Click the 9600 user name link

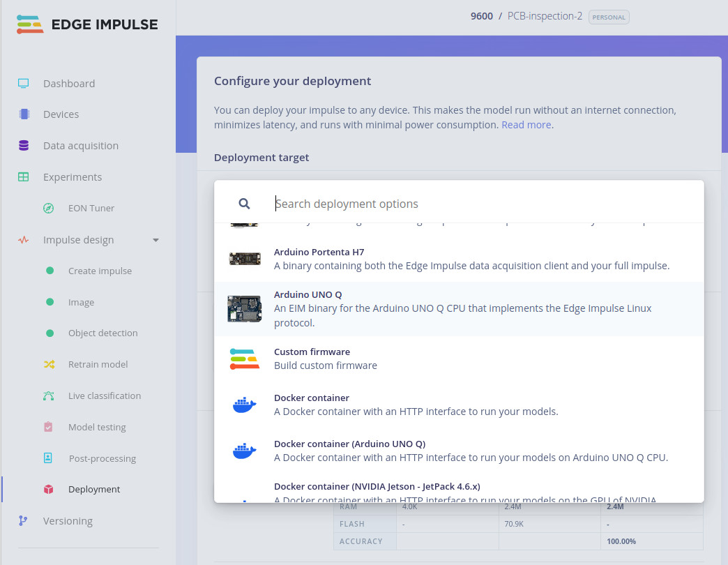481,16
